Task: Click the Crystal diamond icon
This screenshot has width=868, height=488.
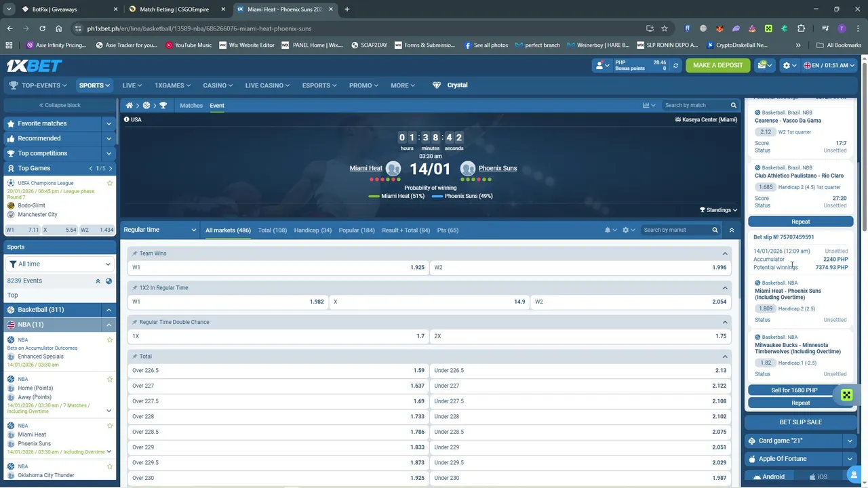Action: 437,85
